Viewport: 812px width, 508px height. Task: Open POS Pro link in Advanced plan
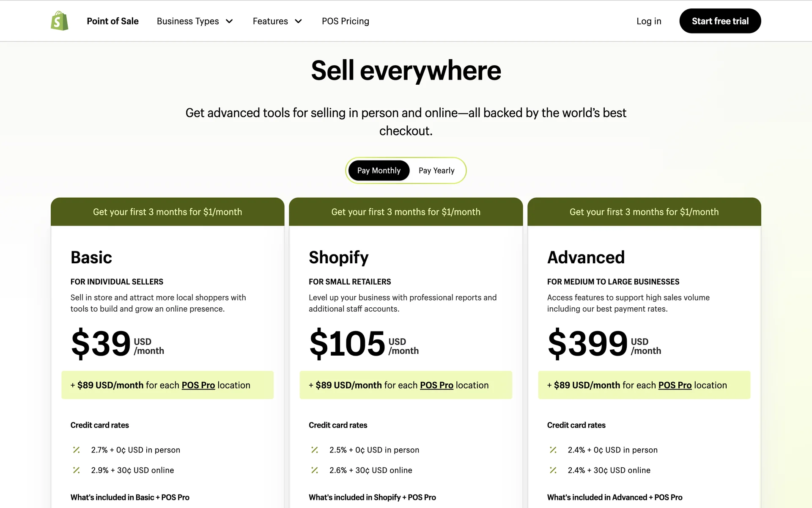pyautogui.click(x=675, y=385)
